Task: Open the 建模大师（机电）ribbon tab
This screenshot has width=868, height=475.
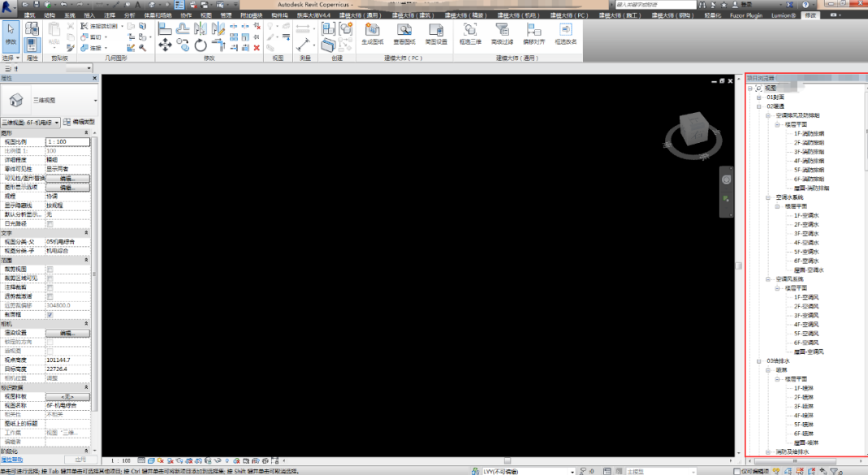Action: coord(519,15)
